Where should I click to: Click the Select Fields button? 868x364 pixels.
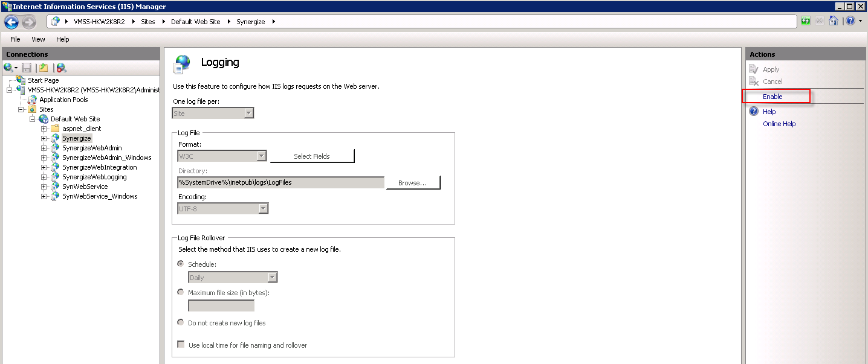click(x=312, y=156)
